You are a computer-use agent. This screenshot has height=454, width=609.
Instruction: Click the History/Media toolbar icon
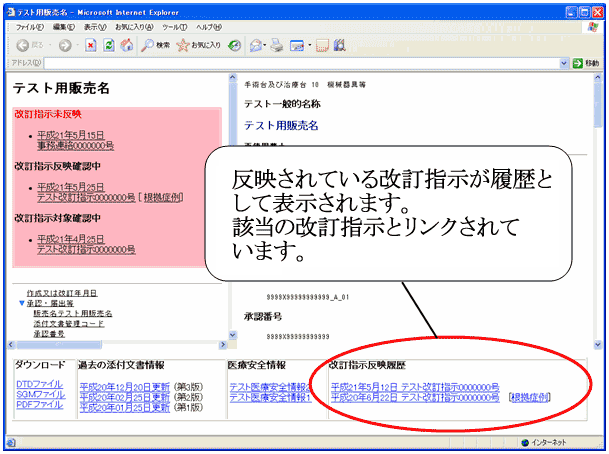pyautogui.click(x=234, y=45)
